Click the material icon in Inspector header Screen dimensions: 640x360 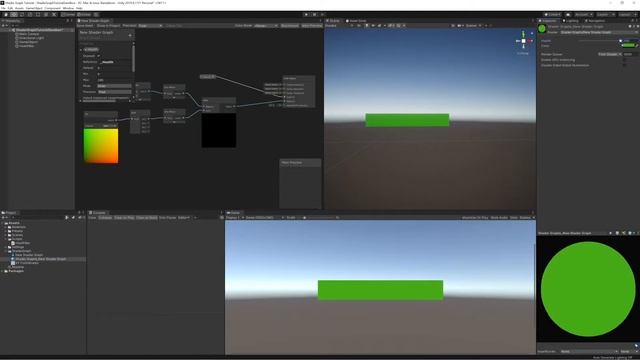point(542,29)
